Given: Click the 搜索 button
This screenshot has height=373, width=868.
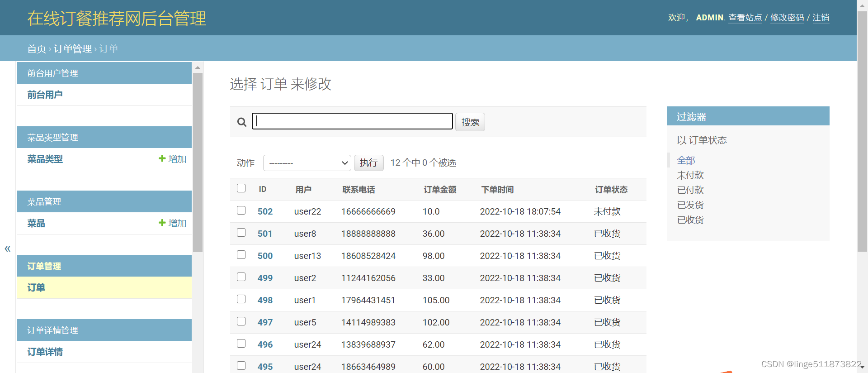Looking at the screenshot, I should tap(470, 122).
